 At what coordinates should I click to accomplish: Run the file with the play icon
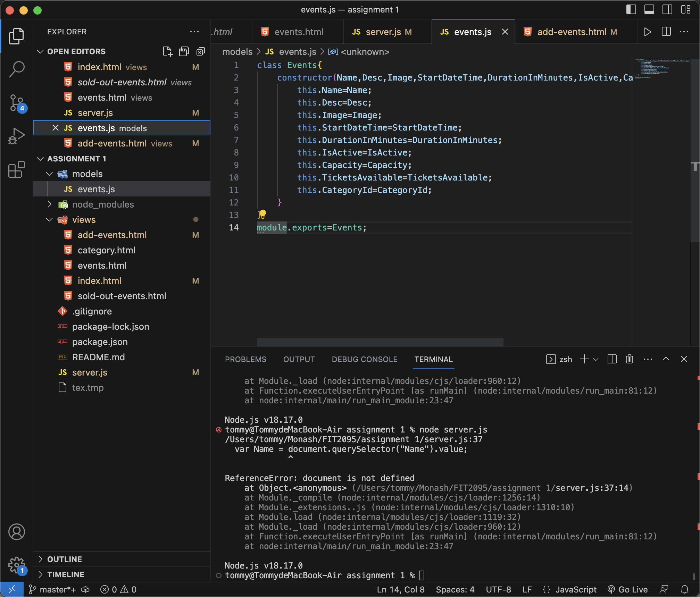pyautogui.click(x=647, y=32)
